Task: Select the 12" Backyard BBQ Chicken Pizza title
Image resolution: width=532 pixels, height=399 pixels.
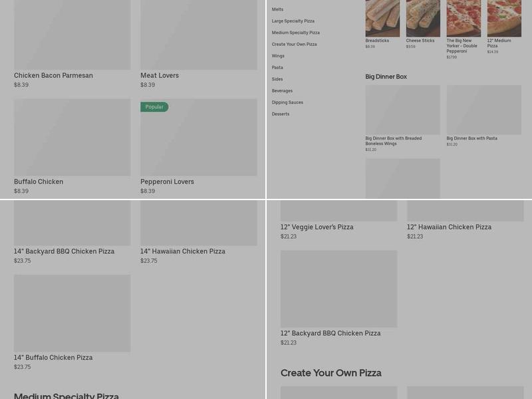Action: click(x=330, y=334)
